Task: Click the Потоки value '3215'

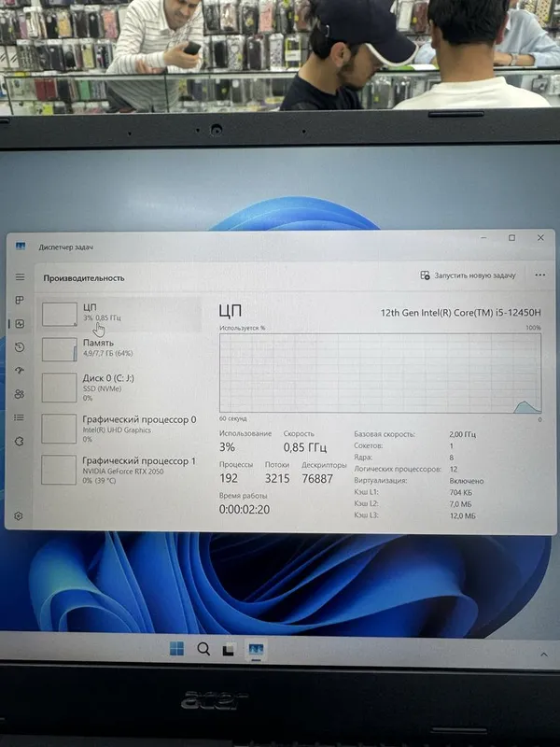Action: [277, 478]
